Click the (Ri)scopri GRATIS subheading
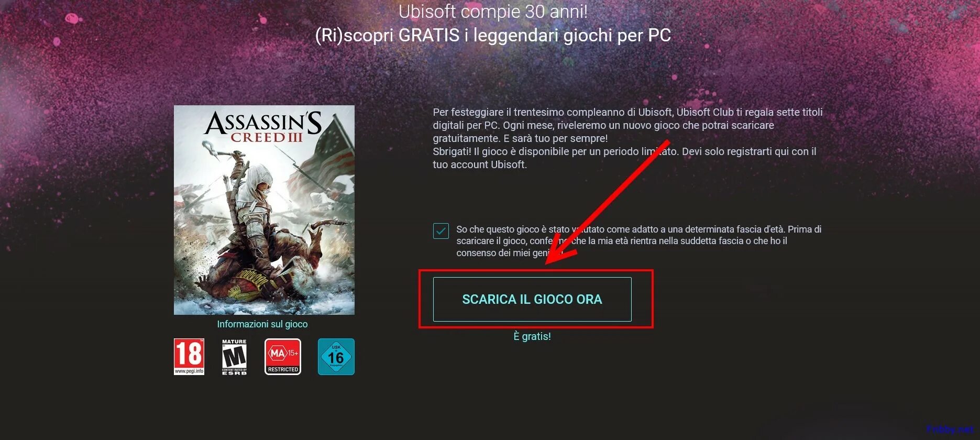980x440 pixels. [493, 35]
